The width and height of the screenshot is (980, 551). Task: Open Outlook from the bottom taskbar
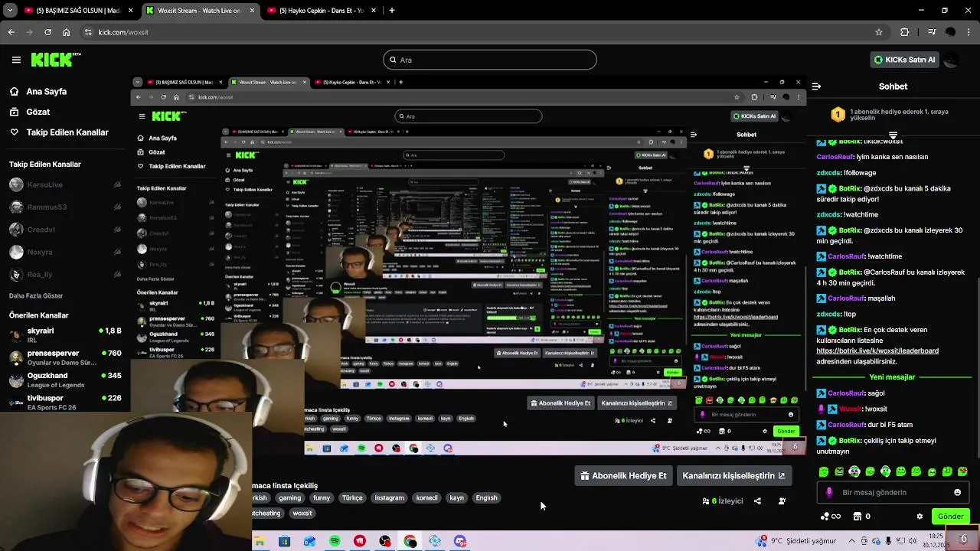click(309, 542)
